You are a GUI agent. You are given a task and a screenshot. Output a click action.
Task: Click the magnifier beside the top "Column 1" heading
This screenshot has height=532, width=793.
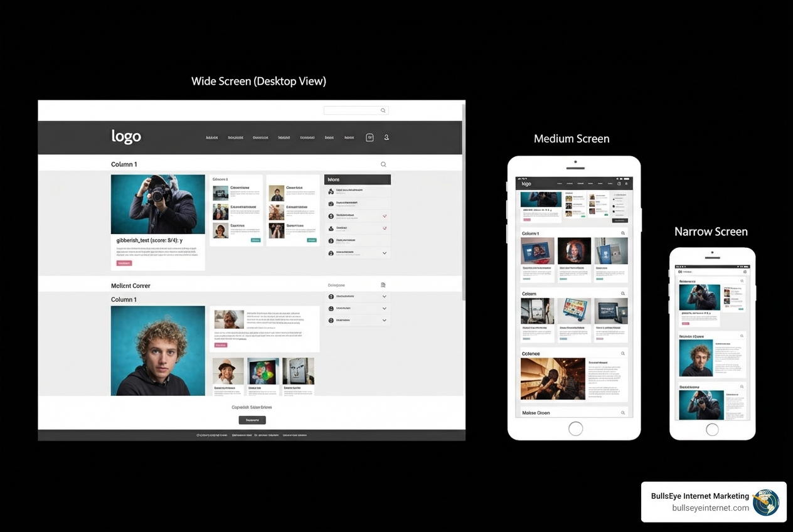coord(383,164)
